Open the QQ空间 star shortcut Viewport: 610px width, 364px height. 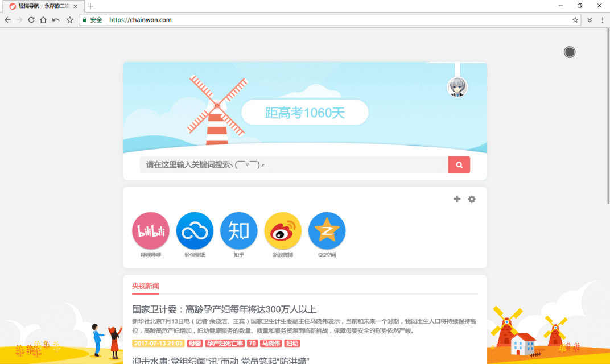click(327, 231)
